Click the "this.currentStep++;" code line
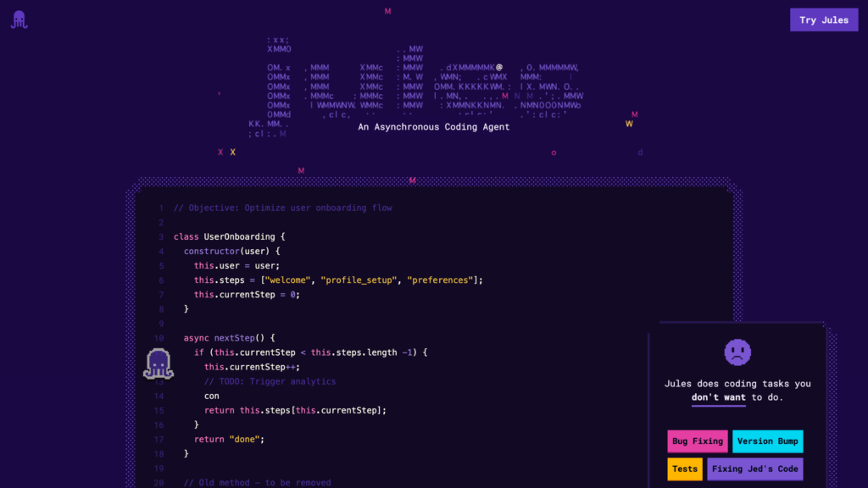 [x=252, y=367]
